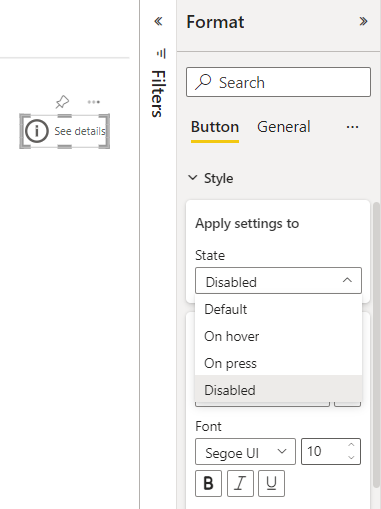Collapse the Style section
Viewport: 381px width, 509px height.
click(193, 178)
